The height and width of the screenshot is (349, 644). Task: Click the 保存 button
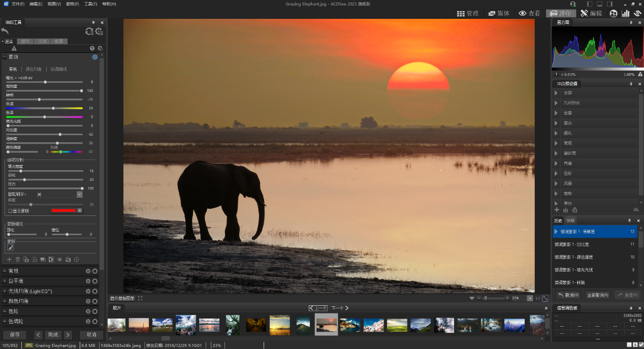click(15, 335)
